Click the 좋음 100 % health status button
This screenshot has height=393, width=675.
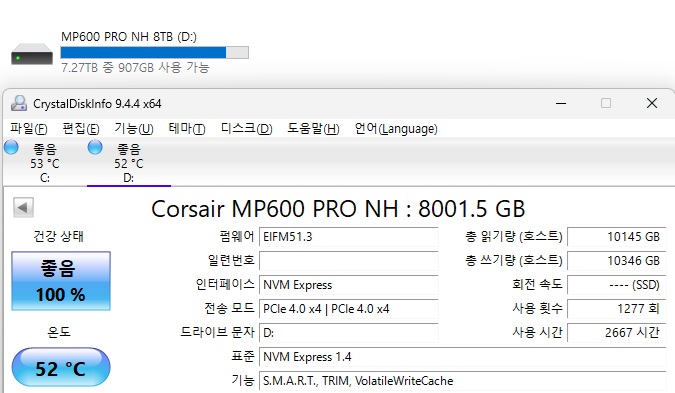coord(61,281)
